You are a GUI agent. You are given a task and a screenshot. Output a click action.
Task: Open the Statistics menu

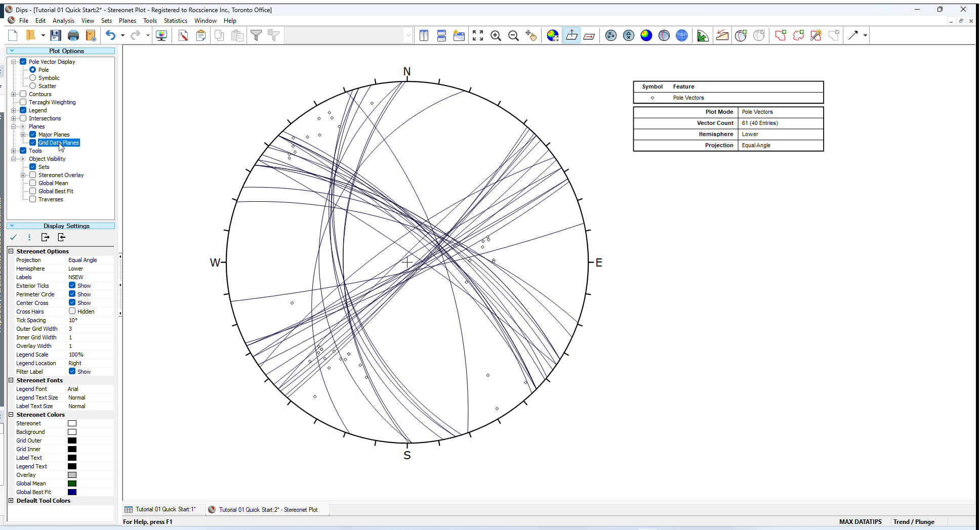pyautogui.click(x=175, y=21)
